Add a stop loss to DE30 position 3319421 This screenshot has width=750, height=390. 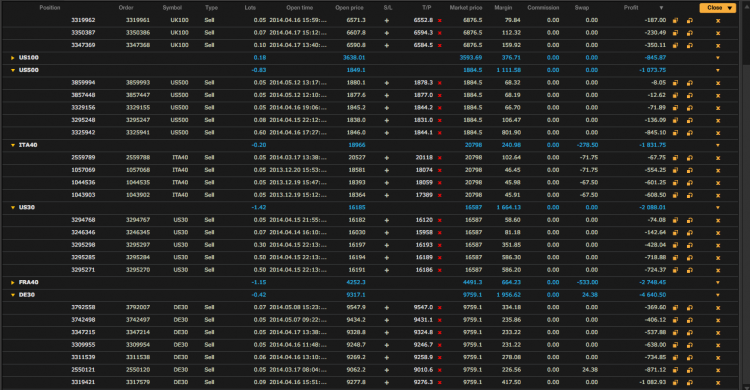point(386,382)
